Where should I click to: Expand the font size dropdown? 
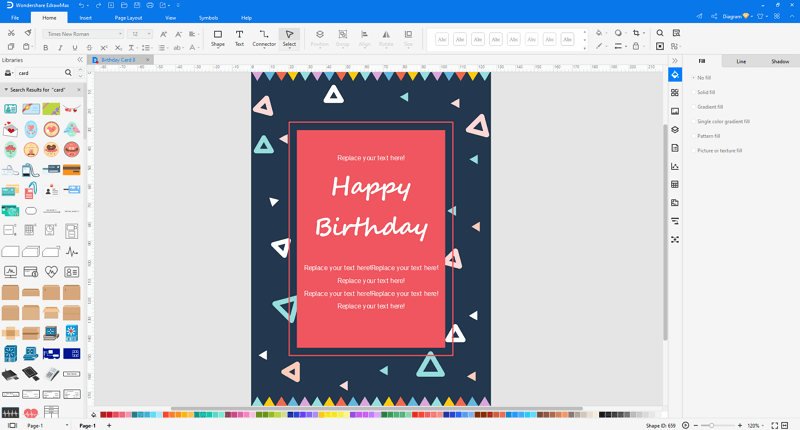click(x=149, y=34)
